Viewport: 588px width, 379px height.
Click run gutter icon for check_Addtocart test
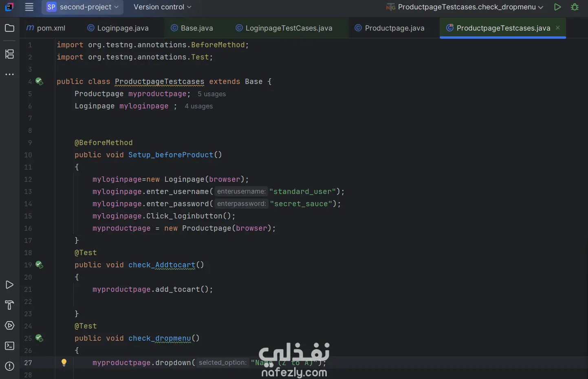click(40, 265)
